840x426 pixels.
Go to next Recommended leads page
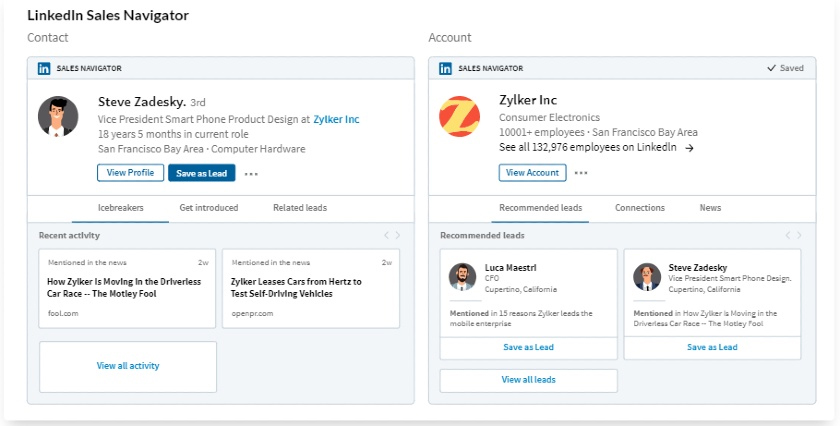point(799,235)
